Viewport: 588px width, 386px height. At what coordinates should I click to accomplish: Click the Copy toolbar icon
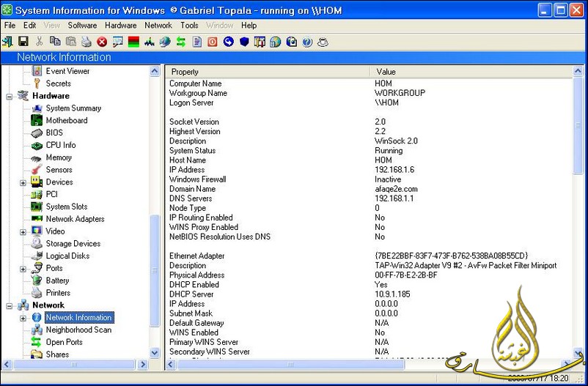click(x=55, y=42)
